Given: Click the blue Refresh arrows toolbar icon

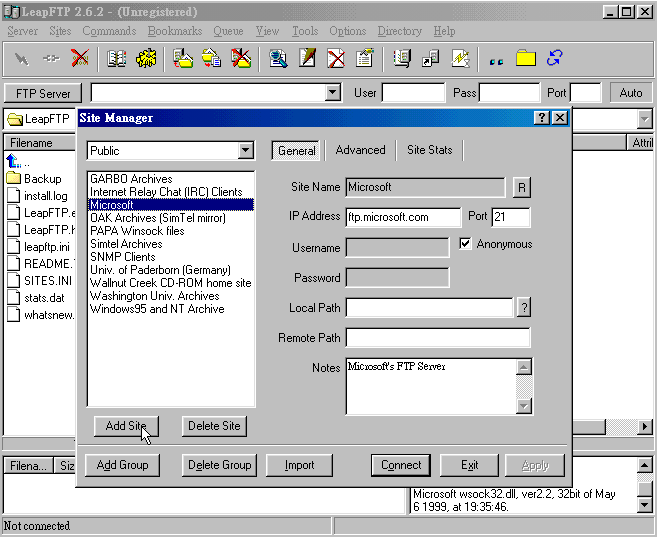Looking at the screenshot, I should coord(554,58).
